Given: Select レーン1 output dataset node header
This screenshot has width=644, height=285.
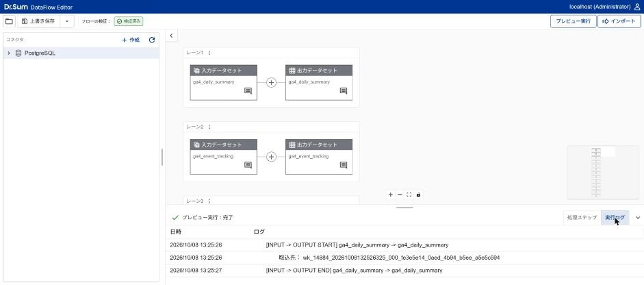Looking at the screenshot, I should (319, 71).
